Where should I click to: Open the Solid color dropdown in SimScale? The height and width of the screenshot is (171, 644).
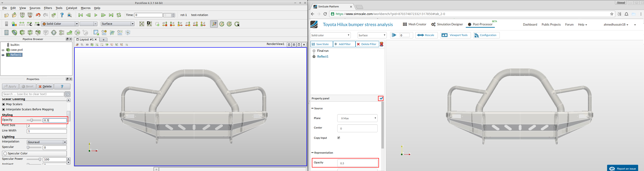(x=330, y=35)
